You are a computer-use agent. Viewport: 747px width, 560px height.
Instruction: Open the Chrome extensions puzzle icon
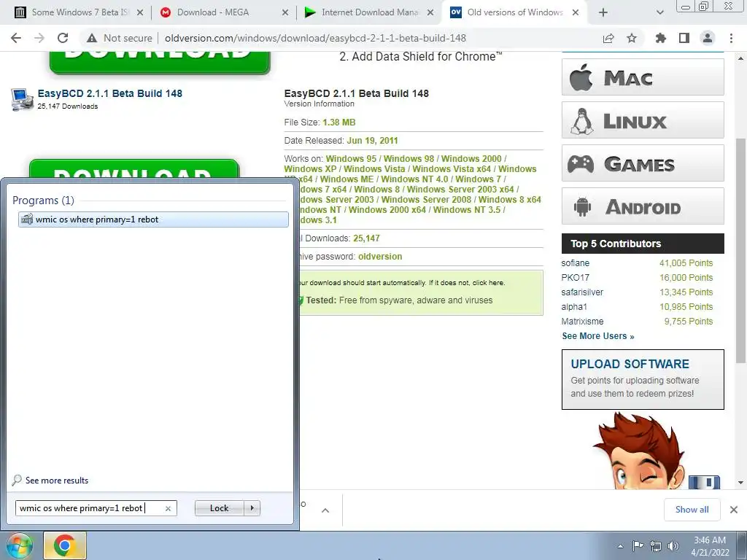(x=660, y=38)
